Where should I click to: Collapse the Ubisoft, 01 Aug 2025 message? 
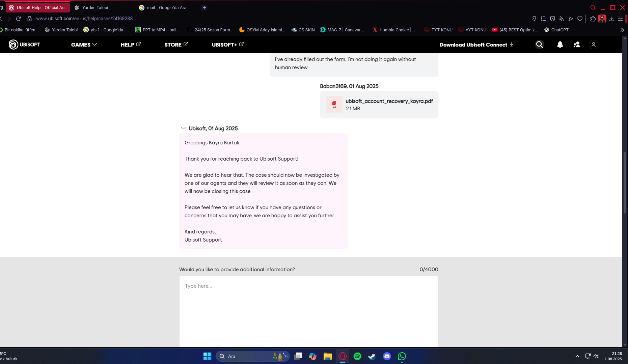point(183,128)
